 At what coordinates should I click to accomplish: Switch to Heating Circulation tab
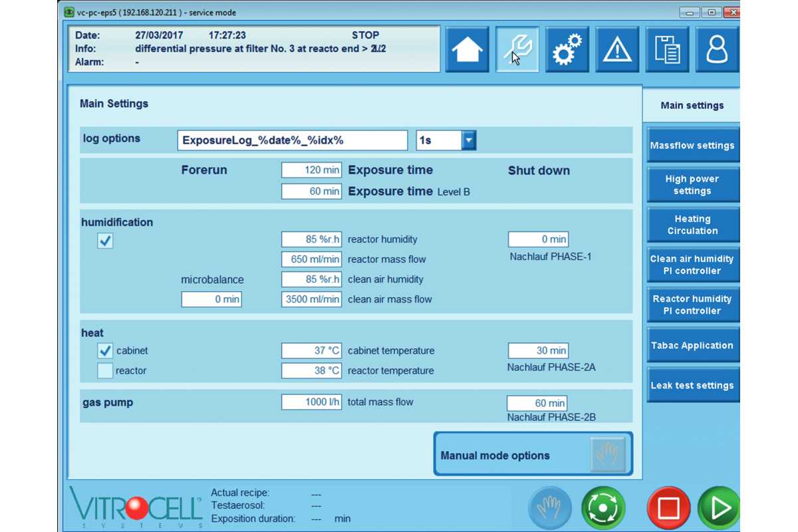coord(692,225)
